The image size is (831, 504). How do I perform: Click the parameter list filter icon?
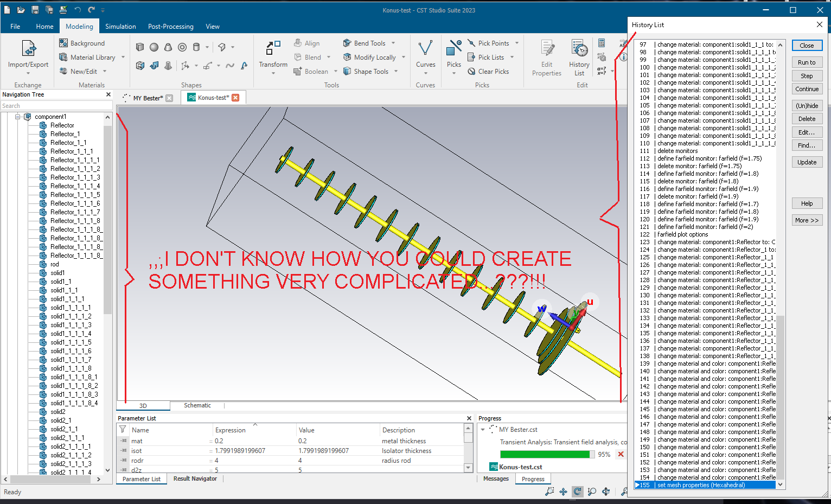[x=123, y=430]
